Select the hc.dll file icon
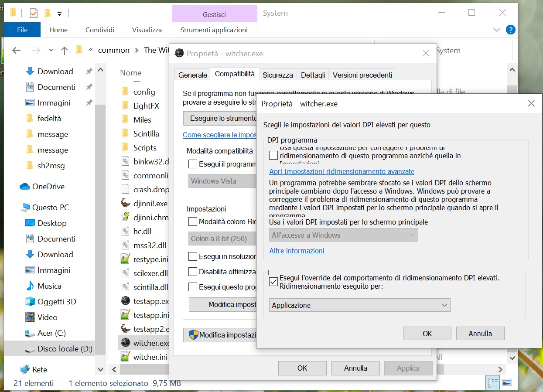This screenshot has height=392, width=543. pos(126,231)
